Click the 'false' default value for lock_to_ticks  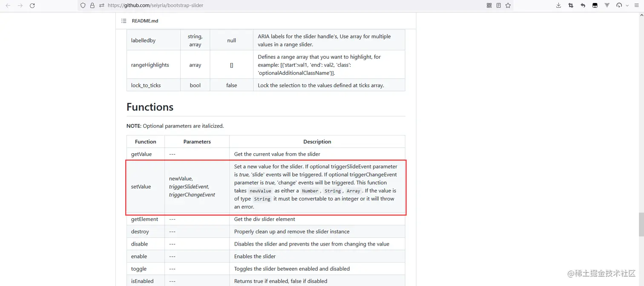point(232,85)
